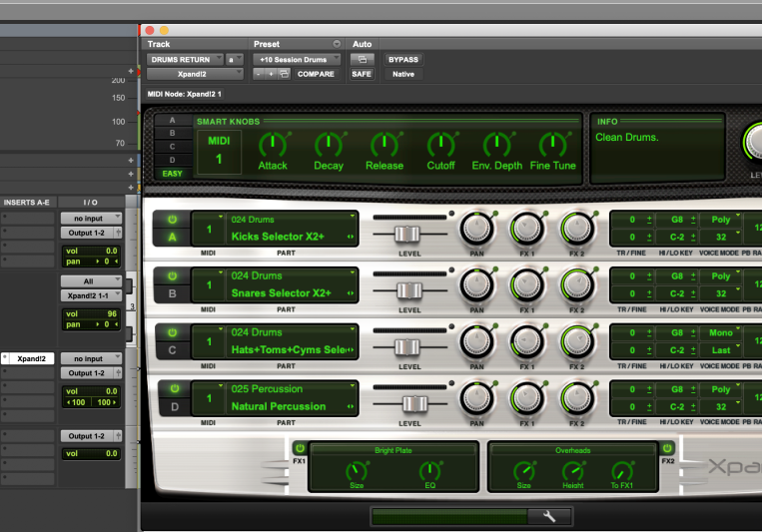Click the FX 2 knob of part C
762x532 pixels.
(577, 341)
